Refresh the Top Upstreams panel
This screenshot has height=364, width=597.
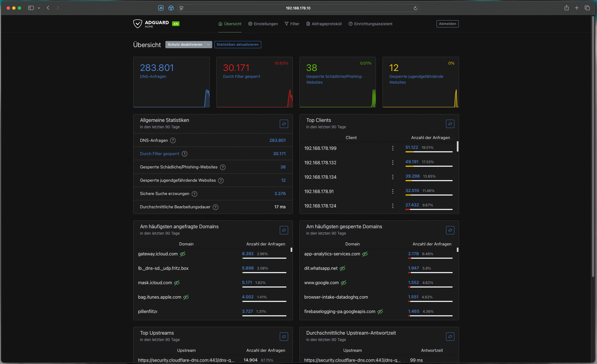[284, 337]
